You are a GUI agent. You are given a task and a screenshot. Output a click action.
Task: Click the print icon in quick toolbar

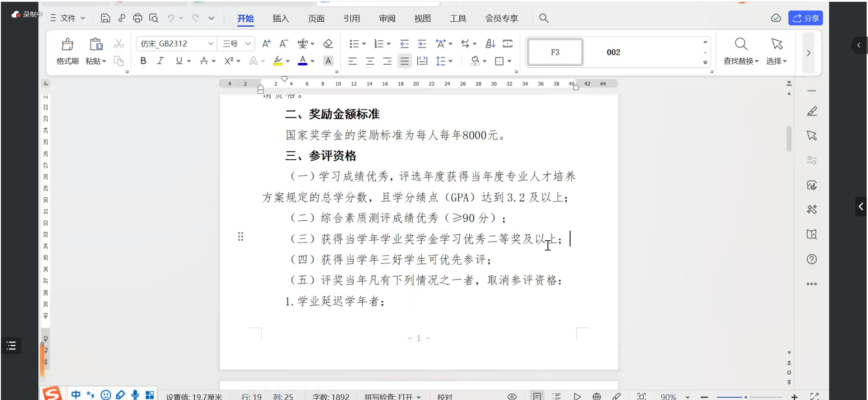137,18
